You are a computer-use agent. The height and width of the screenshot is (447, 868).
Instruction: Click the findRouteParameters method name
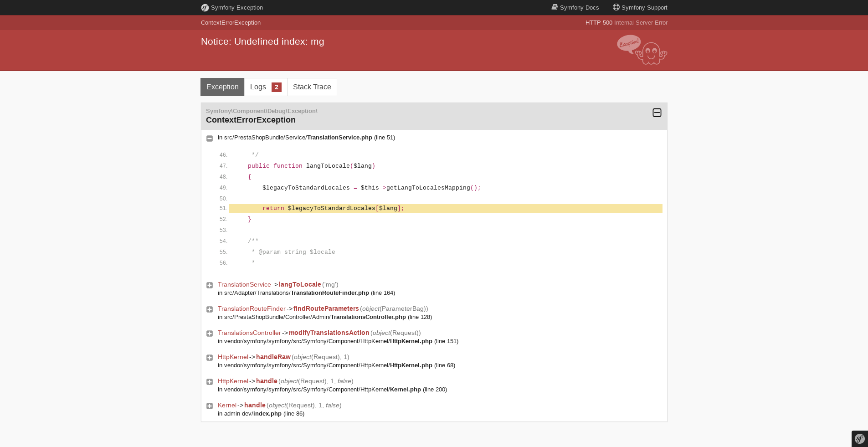pos(326,308)
